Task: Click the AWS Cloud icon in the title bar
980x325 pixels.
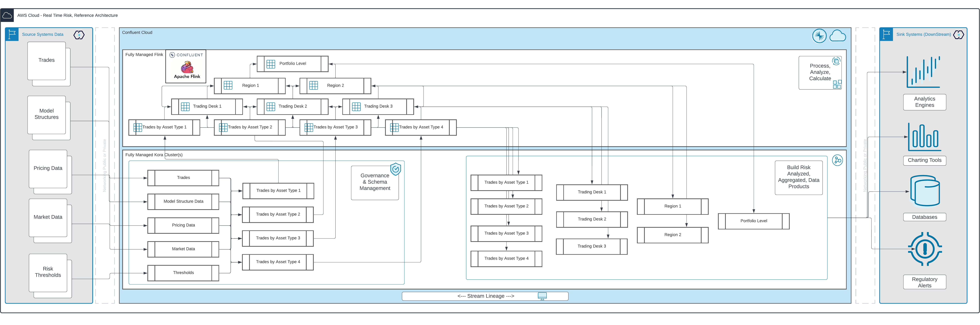Action: click(x=7, y=15)
